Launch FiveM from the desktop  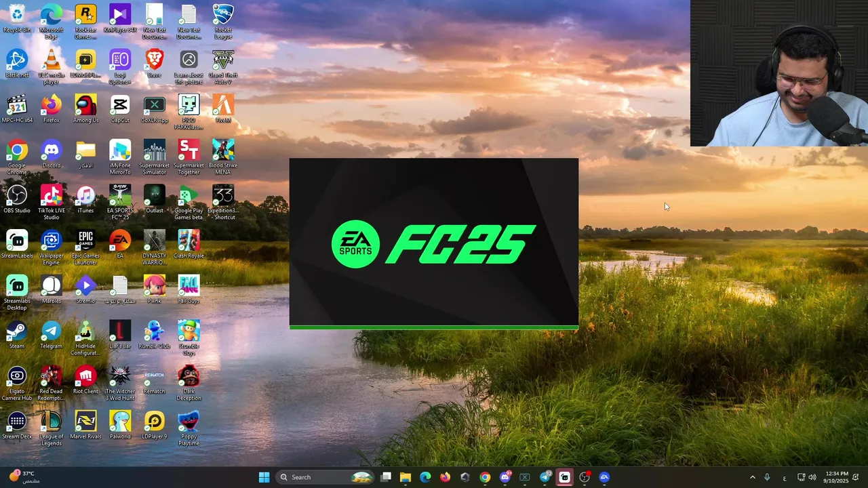point(223,109)
